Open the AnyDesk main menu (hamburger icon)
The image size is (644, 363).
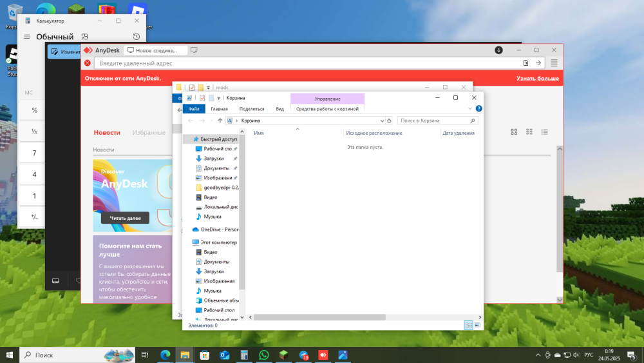[554, 63]
